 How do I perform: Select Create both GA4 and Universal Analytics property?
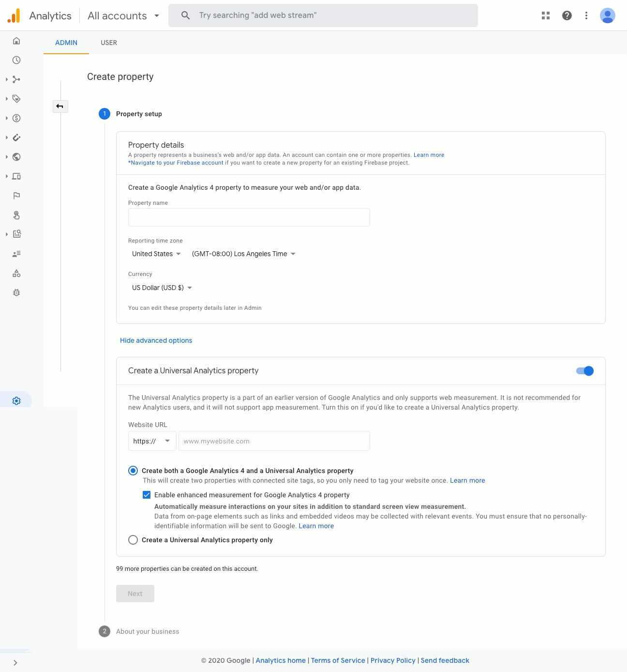click(x=133, y=471)
